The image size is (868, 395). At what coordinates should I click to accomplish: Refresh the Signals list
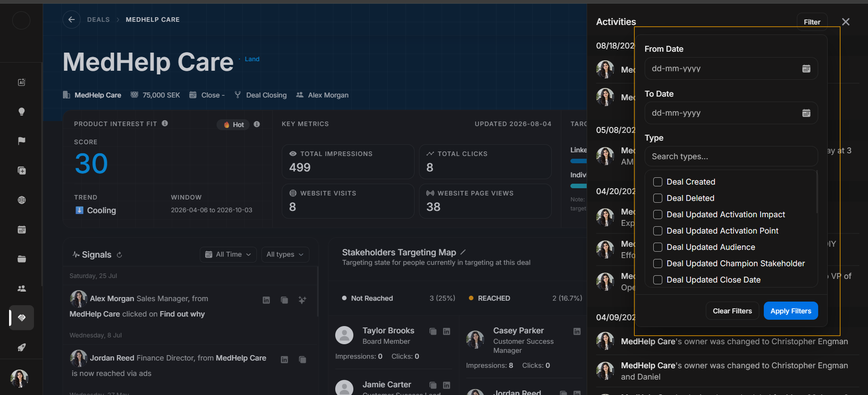click(120, 255)
